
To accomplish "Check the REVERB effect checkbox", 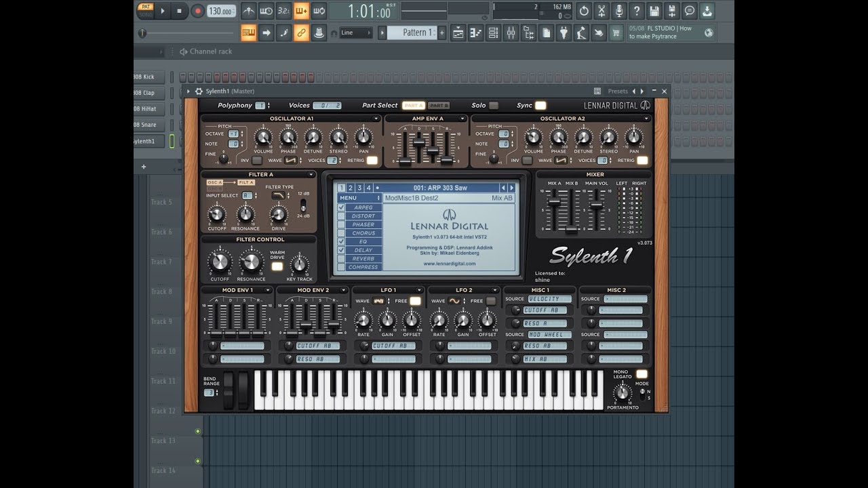I will point(341,258).
